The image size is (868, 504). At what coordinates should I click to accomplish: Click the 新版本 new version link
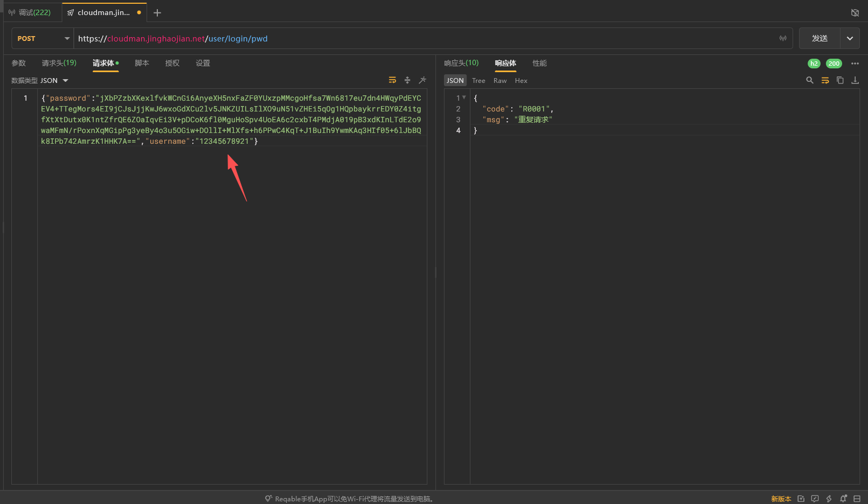[781, 499]
